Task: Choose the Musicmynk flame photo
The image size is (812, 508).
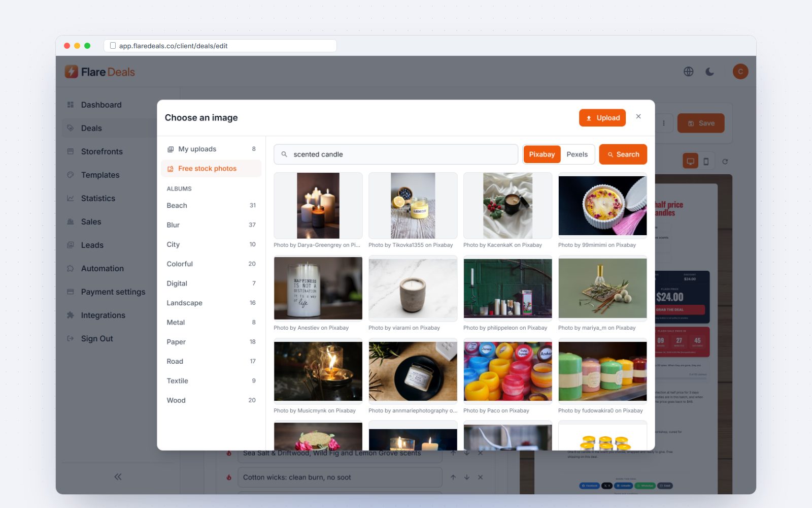Action: pyautogui.click(x=318, y=371)
